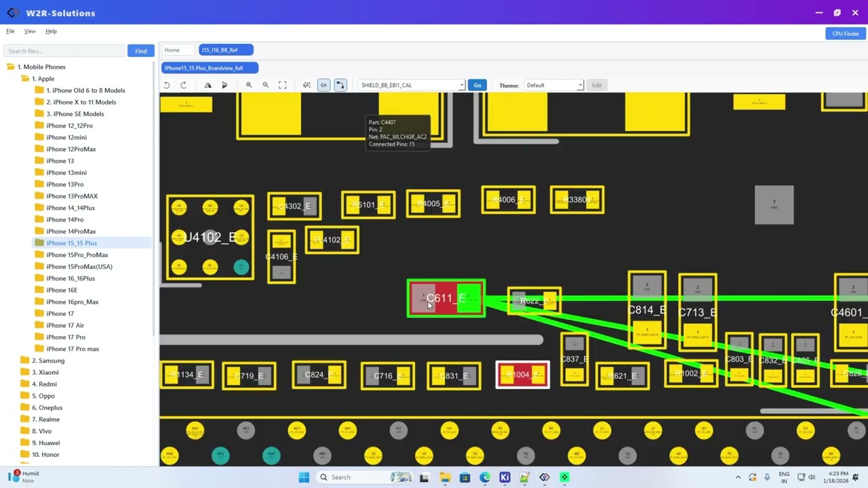
Task: Switch to the I15_I16_BB_Ref tab
Action: pyautogui.click(x=226, y=49)
